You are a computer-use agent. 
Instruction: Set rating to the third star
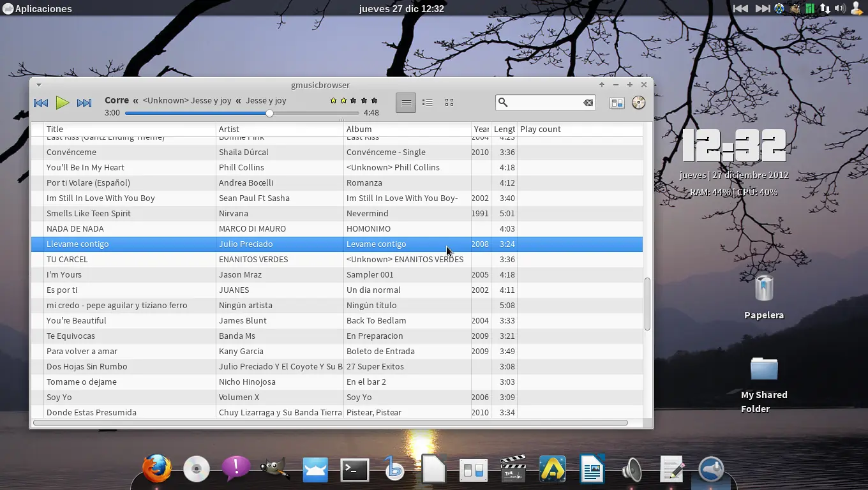354,101
